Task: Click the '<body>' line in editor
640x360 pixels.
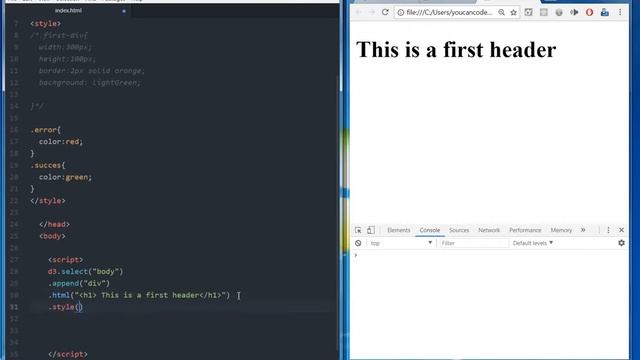Action: pos(52,236)
